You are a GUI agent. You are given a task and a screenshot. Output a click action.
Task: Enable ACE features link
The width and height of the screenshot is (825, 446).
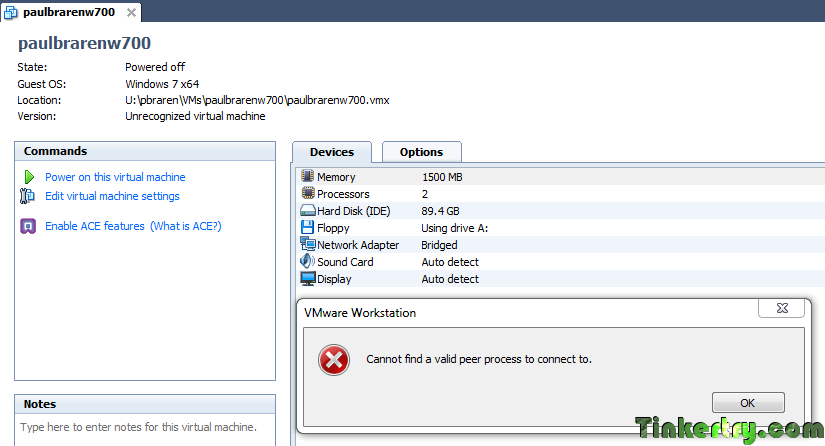pyautogui.click(x=95, y=226)
